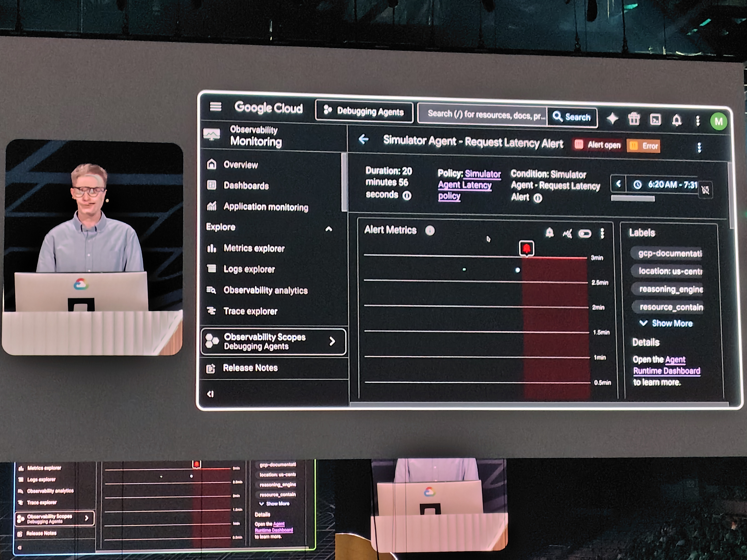The width and height of the screenshot is (747, 560).
Task: Open the Simulator Agent Latency policy link
Action: (465, 185)
